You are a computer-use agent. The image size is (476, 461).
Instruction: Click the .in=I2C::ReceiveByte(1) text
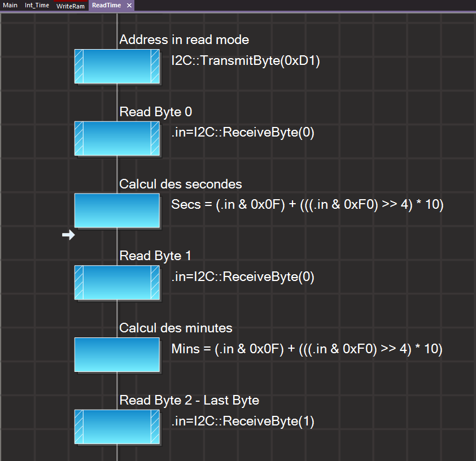coord(243,422)
